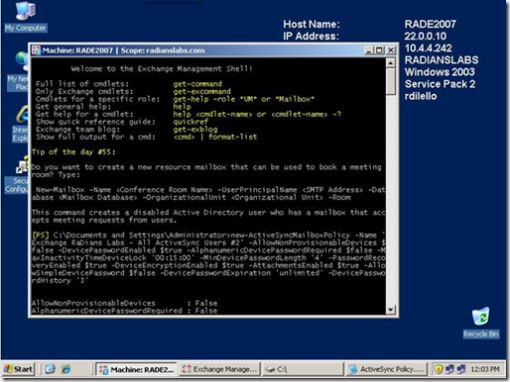510x382 pixels.
Task: Click the 'rdilello' user name on desktop
Action: 421,96
